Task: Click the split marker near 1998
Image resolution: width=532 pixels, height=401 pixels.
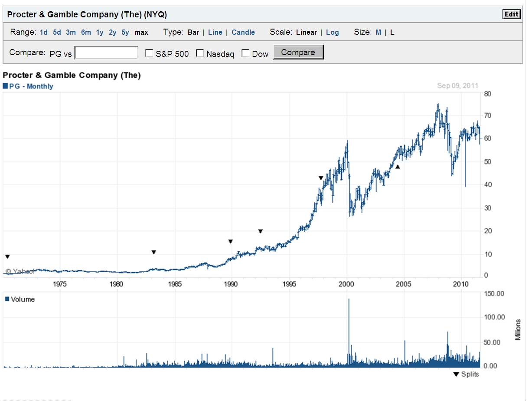Action: pos(321,178)
